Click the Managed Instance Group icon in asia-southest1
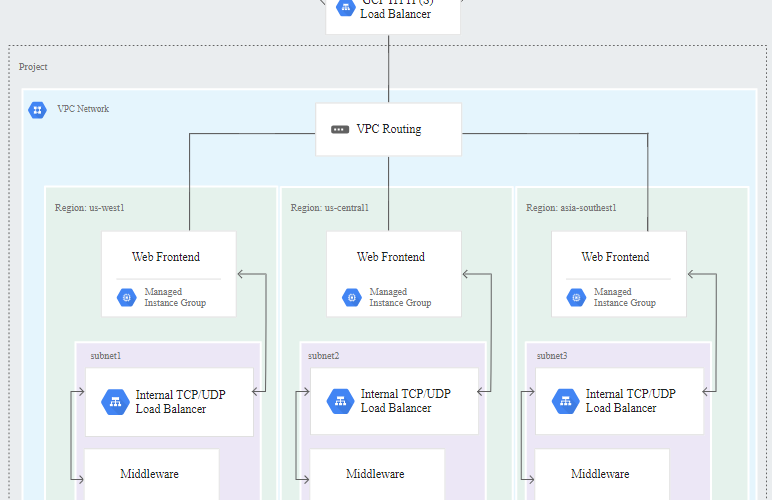The height and width of the screenshot is (500, 772). 577,297
